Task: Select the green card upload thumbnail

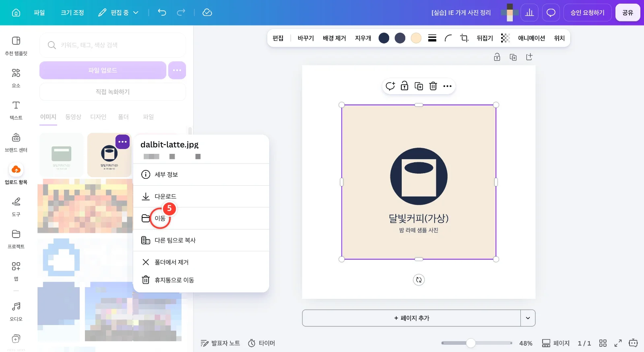Action: [62, 155]
